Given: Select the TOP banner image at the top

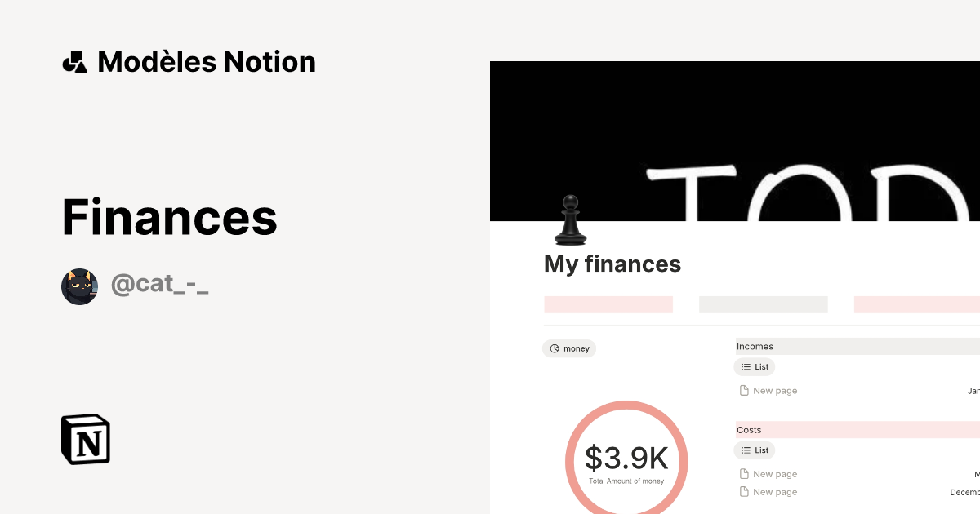Looking at the screenshot, I should click(735, 140).
